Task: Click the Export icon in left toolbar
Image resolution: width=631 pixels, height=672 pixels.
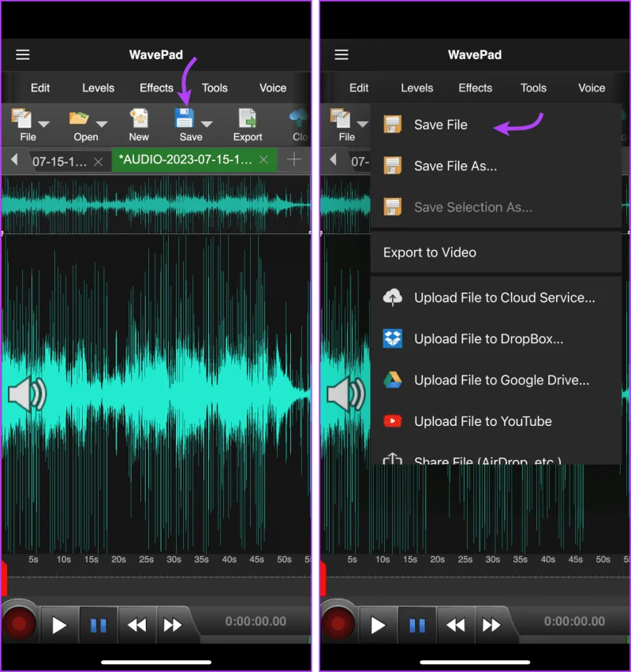Action: (248, 118)
